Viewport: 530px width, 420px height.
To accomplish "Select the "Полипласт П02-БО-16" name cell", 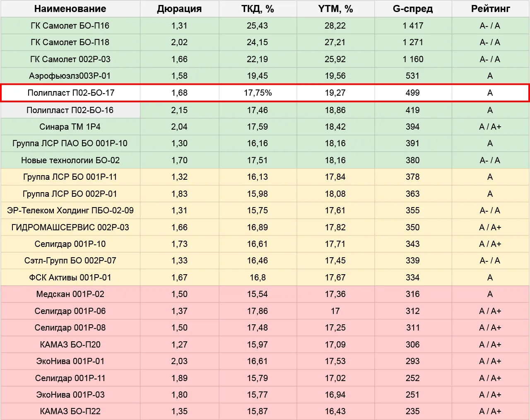I will point(70,110).
